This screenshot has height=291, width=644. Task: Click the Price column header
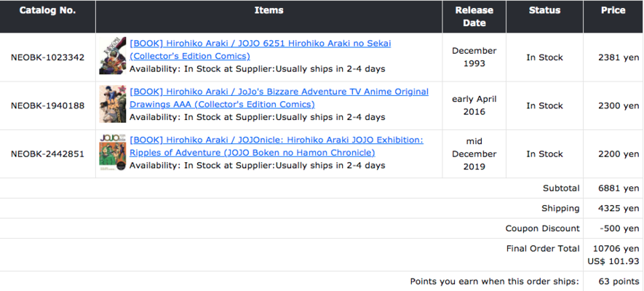613,11
